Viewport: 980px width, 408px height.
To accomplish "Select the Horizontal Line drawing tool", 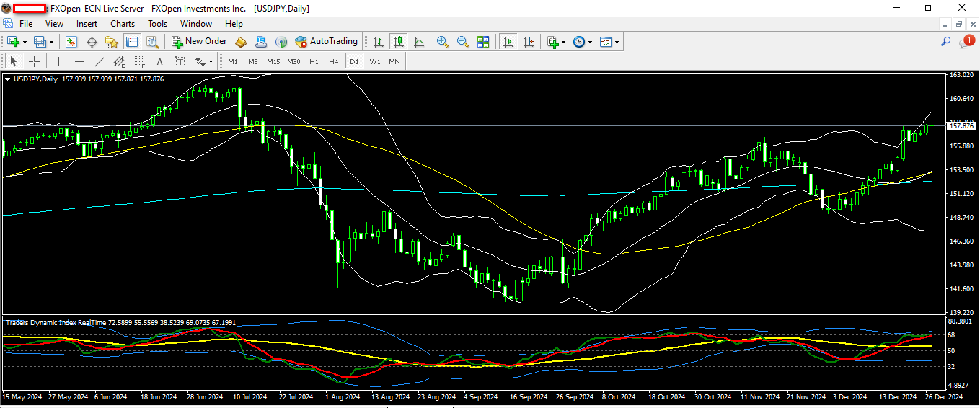I will tap(79, 61).
